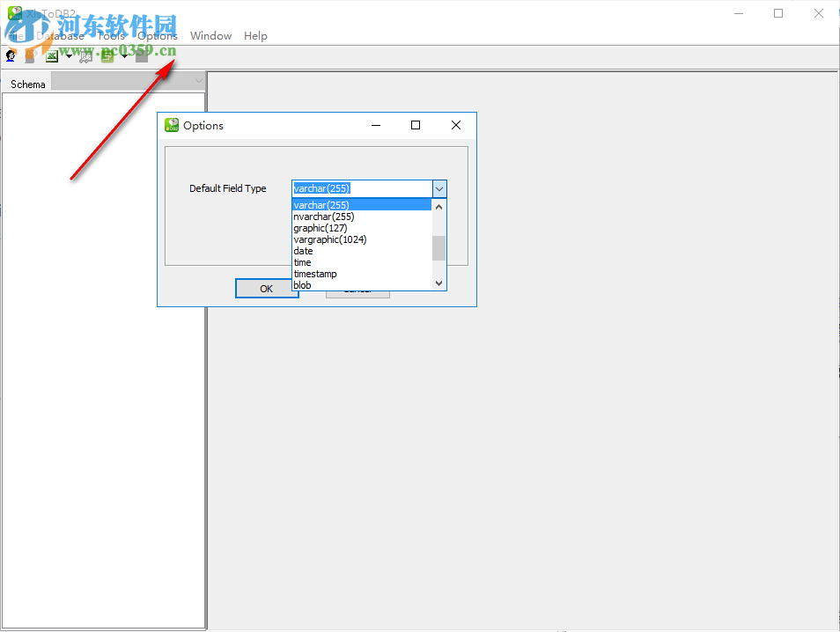Screen dimensions: 840x632
Task: Open the Tools menu
Action: 110,36
